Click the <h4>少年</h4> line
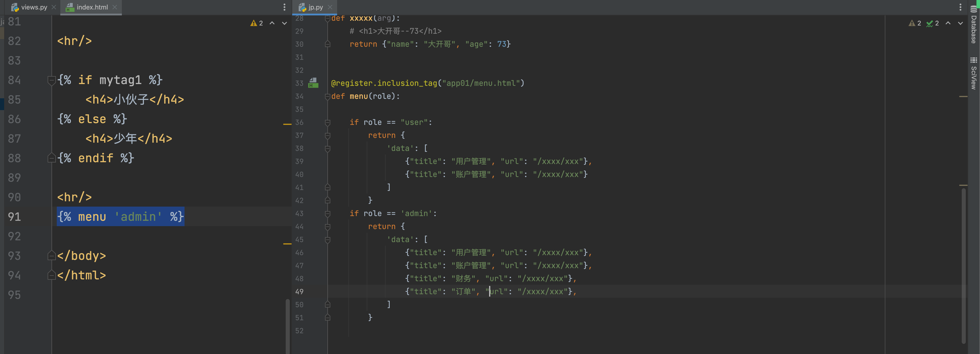Screen dimensions: 980x354 tap(129, 138)
